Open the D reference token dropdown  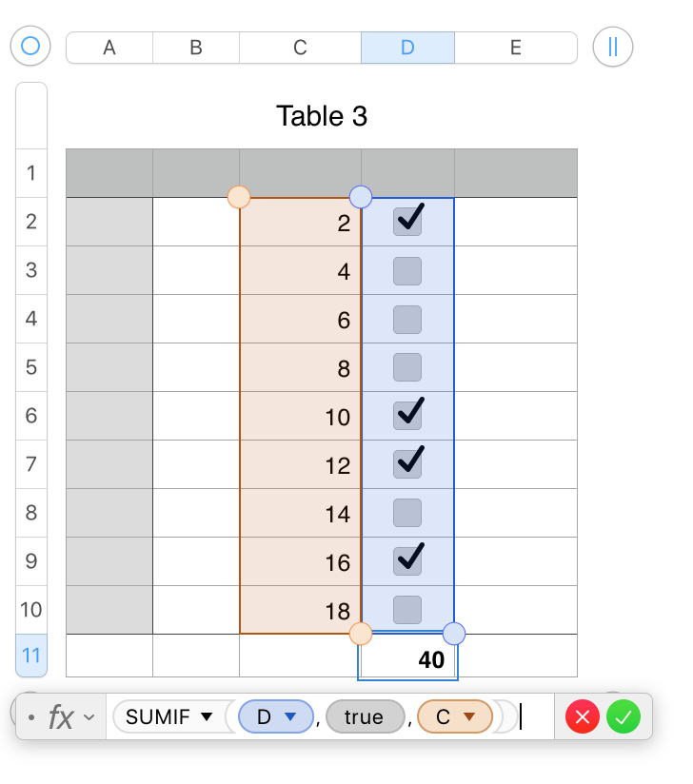point(291,717)
